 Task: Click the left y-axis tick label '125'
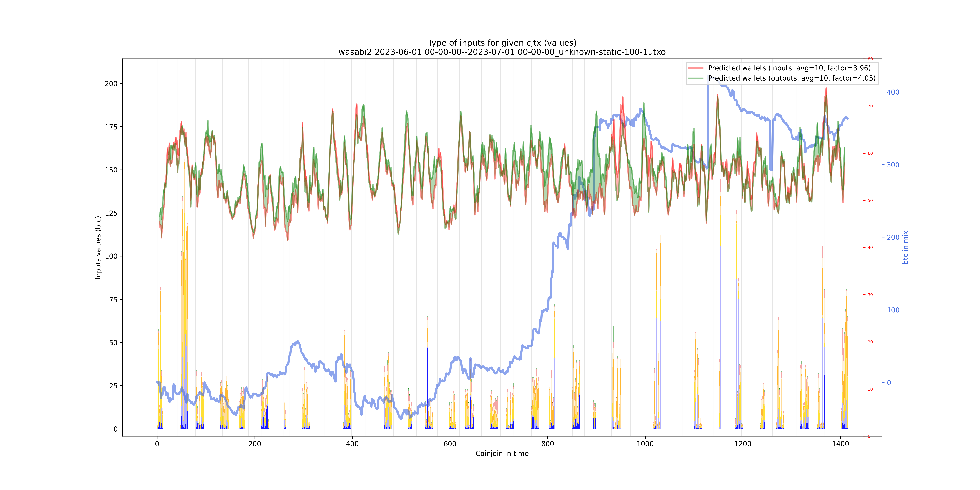tap(111, 213)
